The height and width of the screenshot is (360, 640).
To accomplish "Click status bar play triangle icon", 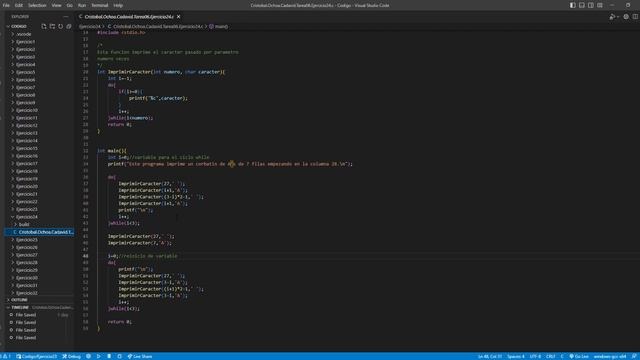I will tap(98, 356).
